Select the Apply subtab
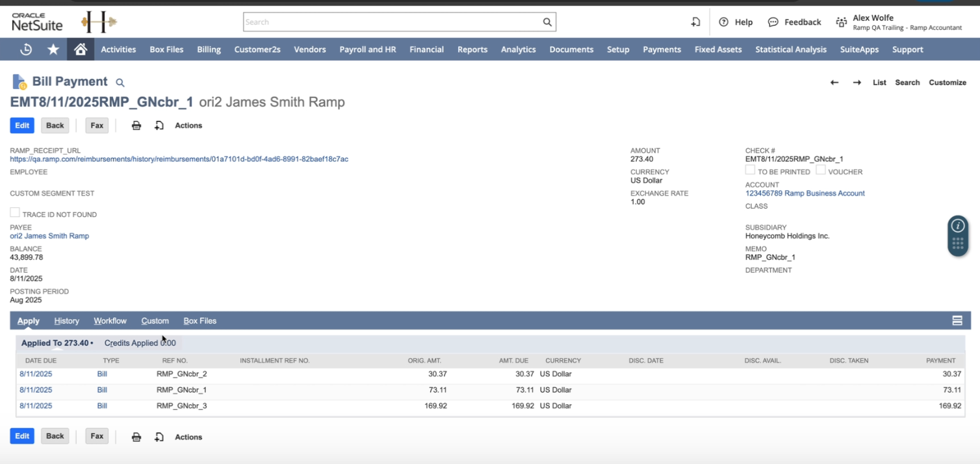980x464 pixels. [29, 320]
